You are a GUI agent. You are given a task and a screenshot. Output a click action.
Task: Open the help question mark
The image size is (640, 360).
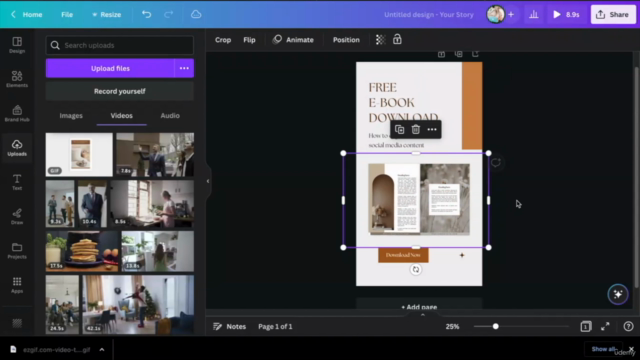click(628, 326)
